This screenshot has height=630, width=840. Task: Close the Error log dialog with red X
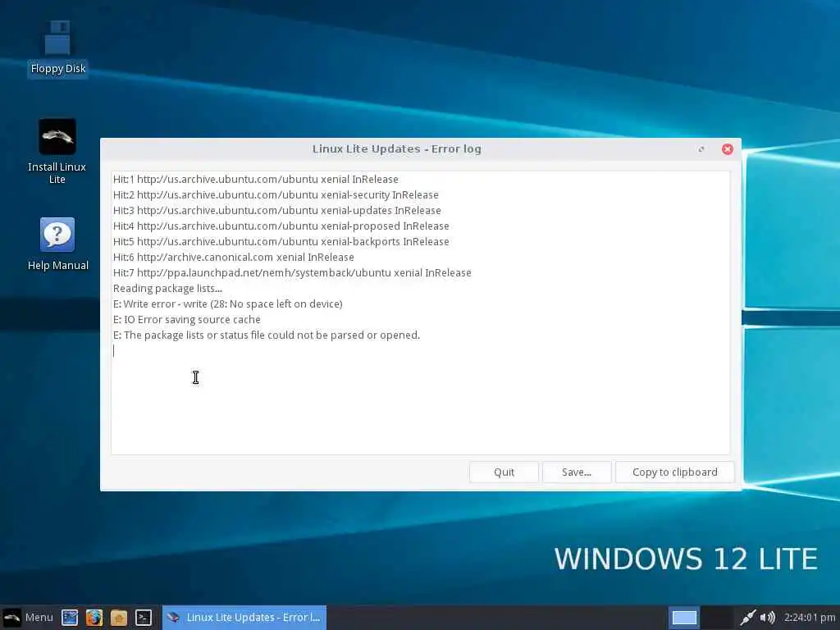[x=727, y=149]
